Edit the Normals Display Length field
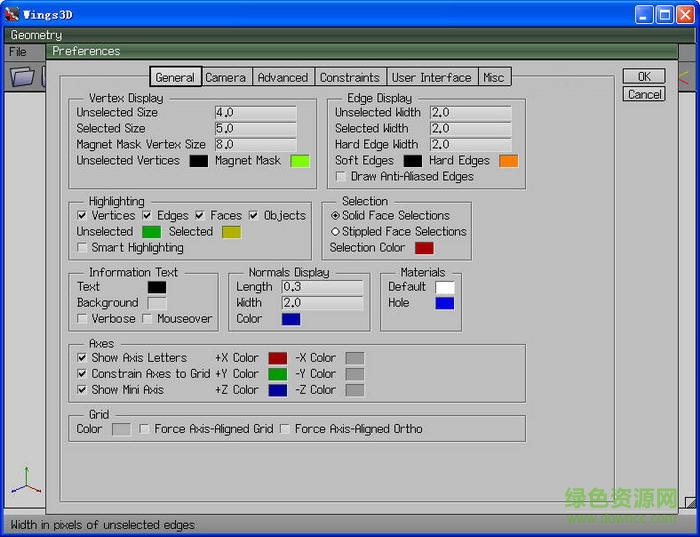This screenshot has height=537, width=700. 322,287
